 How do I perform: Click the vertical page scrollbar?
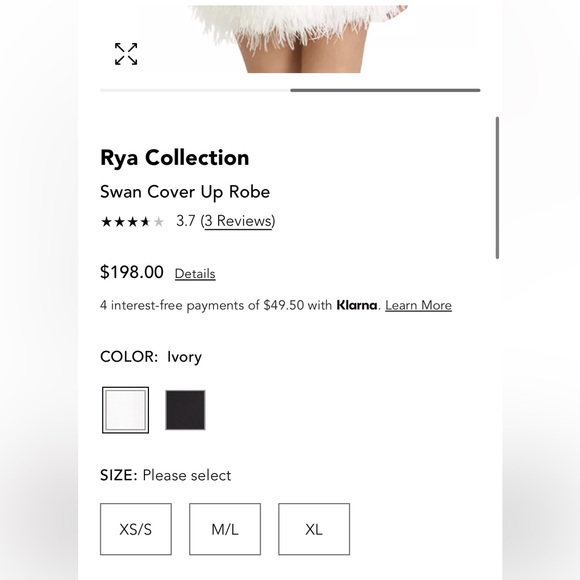point(497,188)
